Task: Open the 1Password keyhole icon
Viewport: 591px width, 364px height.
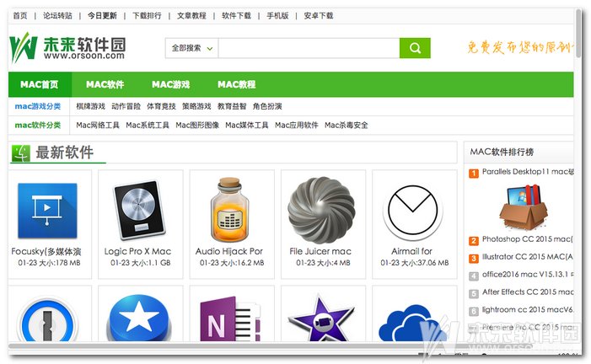Action: click(x=47, y=318)
